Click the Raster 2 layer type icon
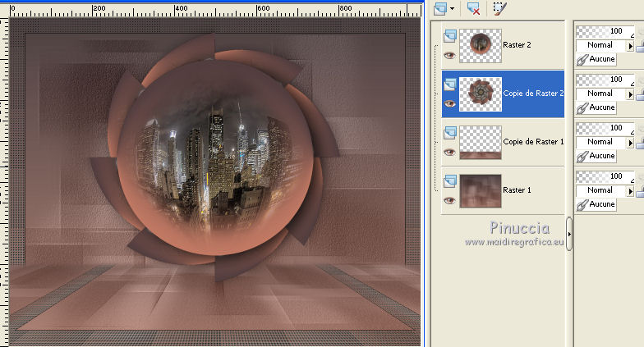Viewport: 644px width, 347px height. pos(450,36)
